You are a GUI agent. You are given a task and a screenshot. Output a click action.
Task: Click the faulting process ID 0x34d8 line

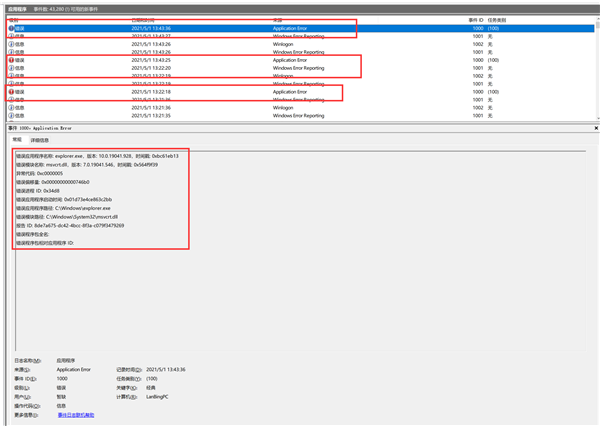[38, 191]
